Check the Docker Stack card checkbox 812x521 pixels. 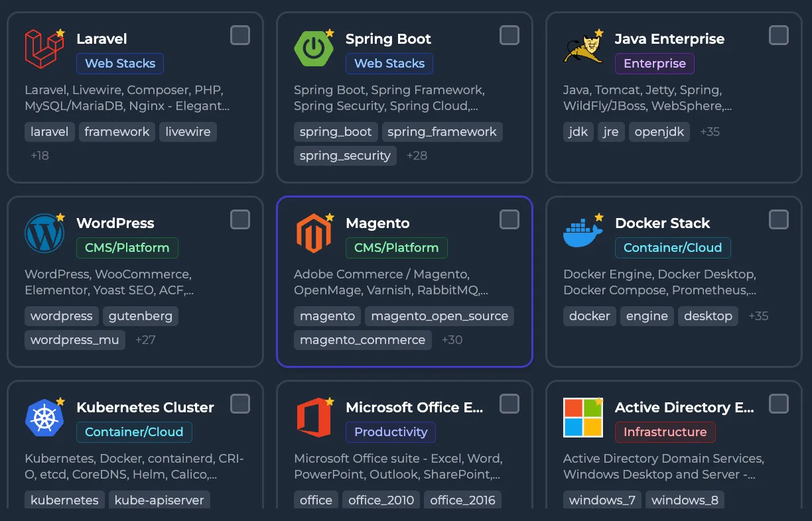coord(779,219)
